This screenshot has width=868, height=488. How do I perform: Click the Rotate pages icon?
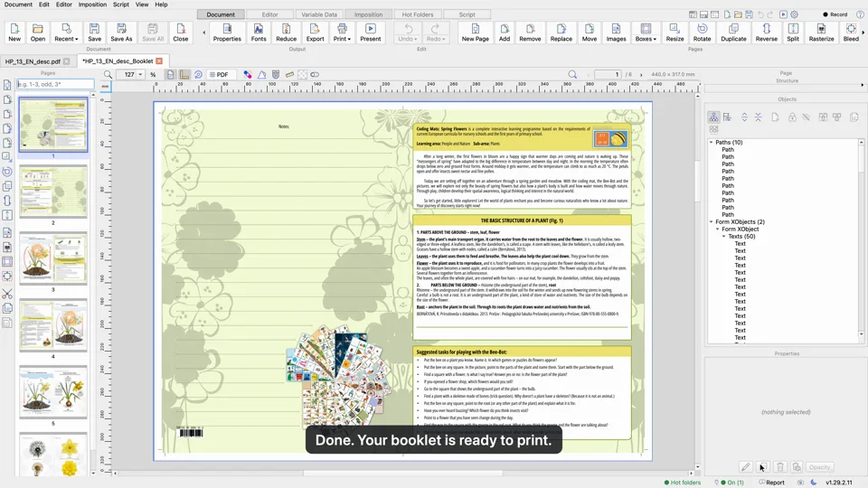(702, 33)
